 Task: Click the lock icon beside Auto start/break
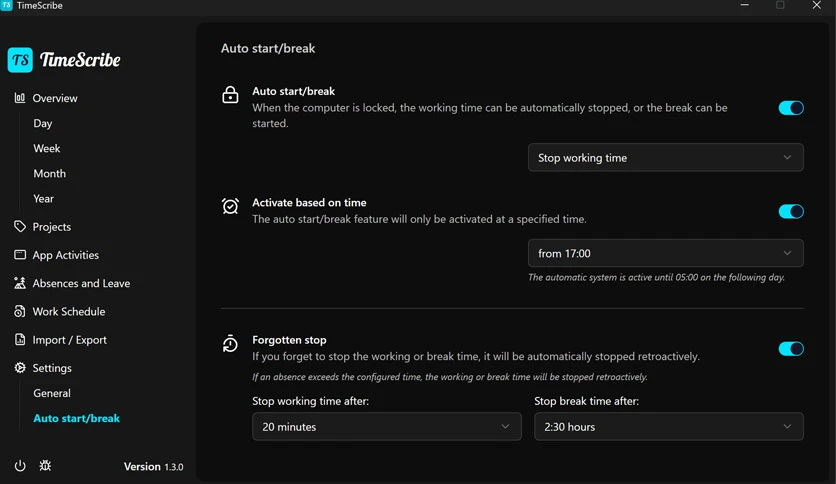click(230, 94)
